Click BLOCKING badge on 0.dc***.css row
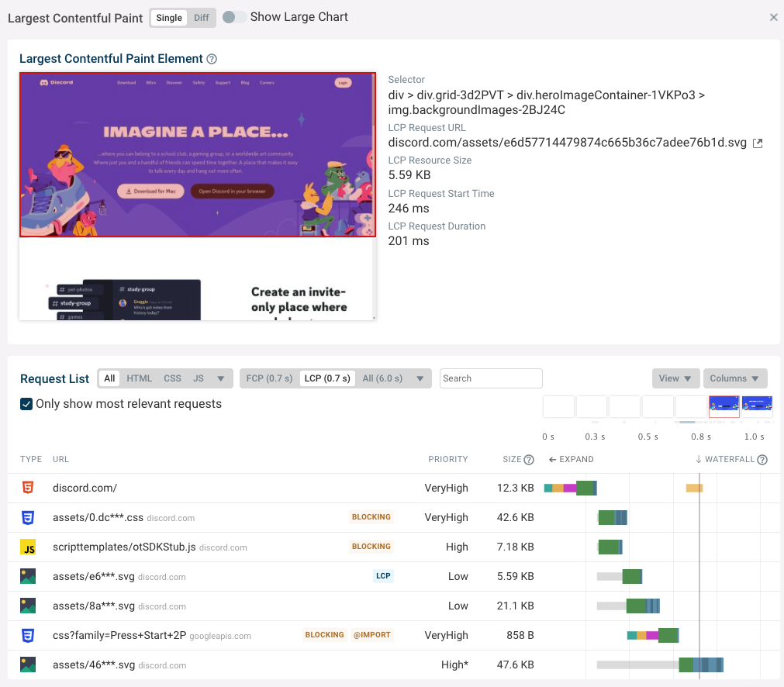784x687 pixels. click(x=371, y=517)
